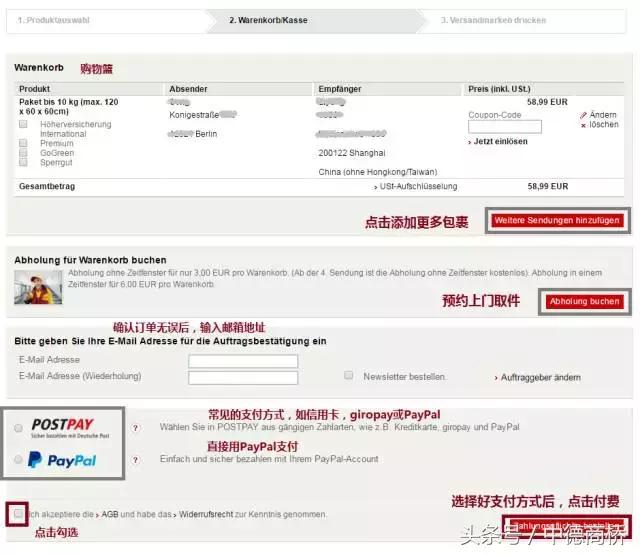Check the Newsletter bestellen box
The width and height of the screenshot is (640, 554).
click(349, 376)
